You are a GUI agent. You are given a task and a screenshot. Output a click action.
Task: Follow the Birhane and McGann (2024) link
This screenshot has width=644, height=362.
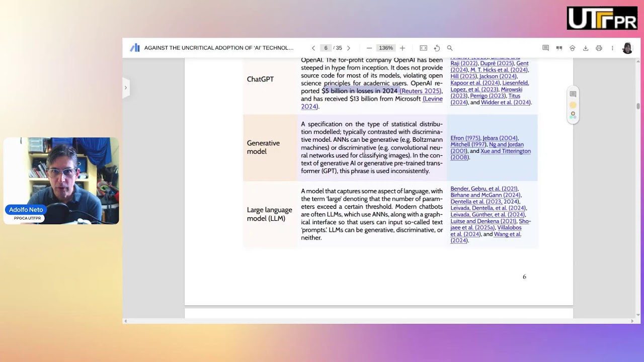tap(486, 195)
